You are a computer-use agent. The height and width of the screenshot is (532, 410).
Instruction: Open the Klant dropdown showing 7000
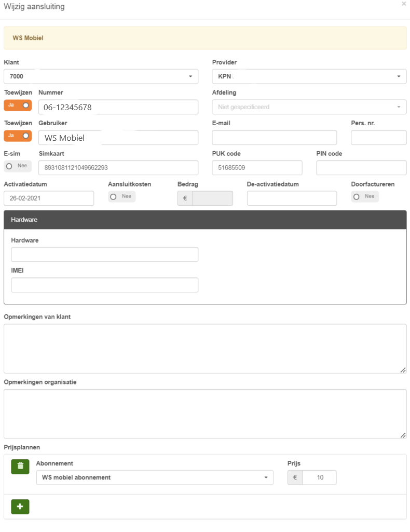(101, 76)
